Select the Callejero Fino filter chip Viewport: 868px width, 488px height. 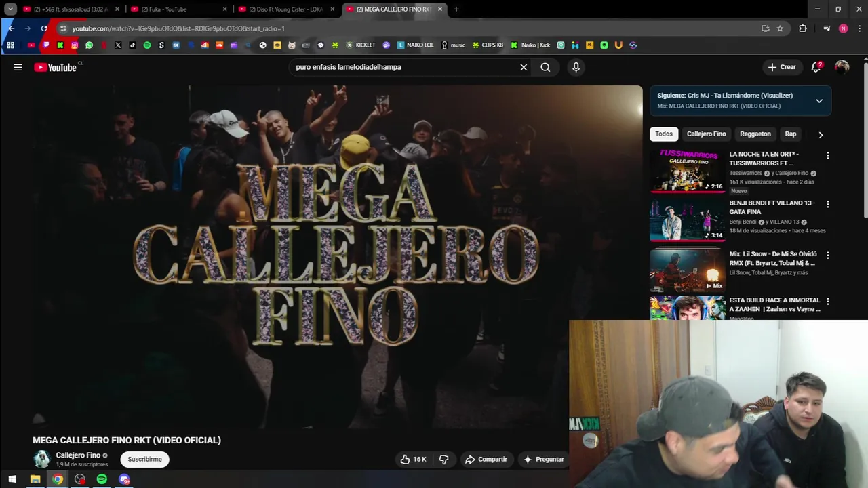706,134
